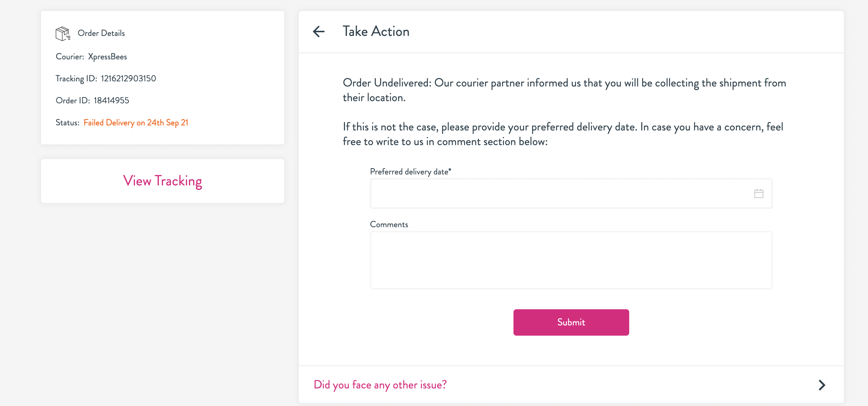Click the tracking ID number 1216212903150
Viewport: 868px width, 406px height.
click(x=128, y=78)
